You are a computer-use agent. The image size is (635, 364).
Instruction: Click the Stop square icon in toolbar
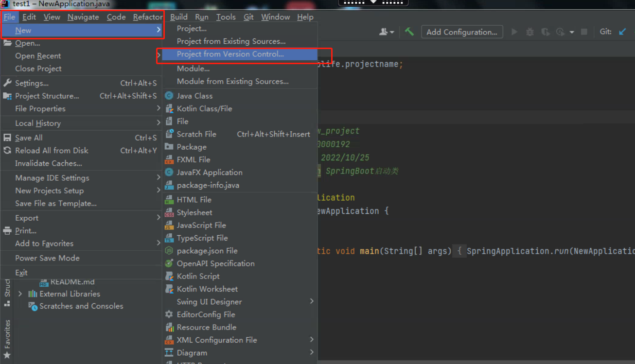pos(584,32)
